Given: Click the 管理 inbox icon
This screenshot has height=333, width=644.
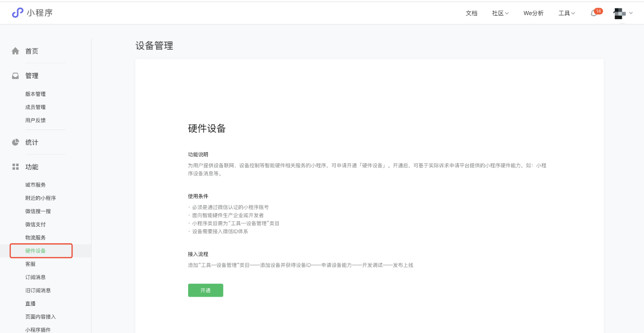Looking at the screenshot, I should pyautogui.click(x=16, y=76).
